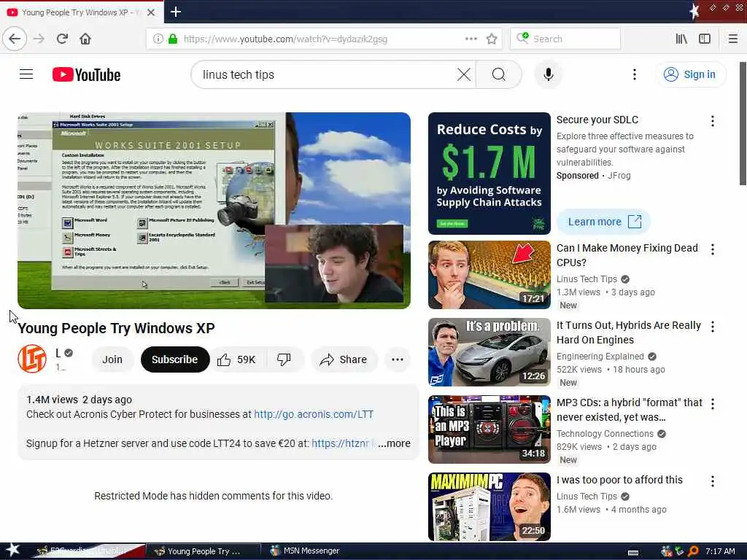Screen dimensions: 747x560
Task: Select the Young People Try taskbar item
Action: [x=203, y=551]
